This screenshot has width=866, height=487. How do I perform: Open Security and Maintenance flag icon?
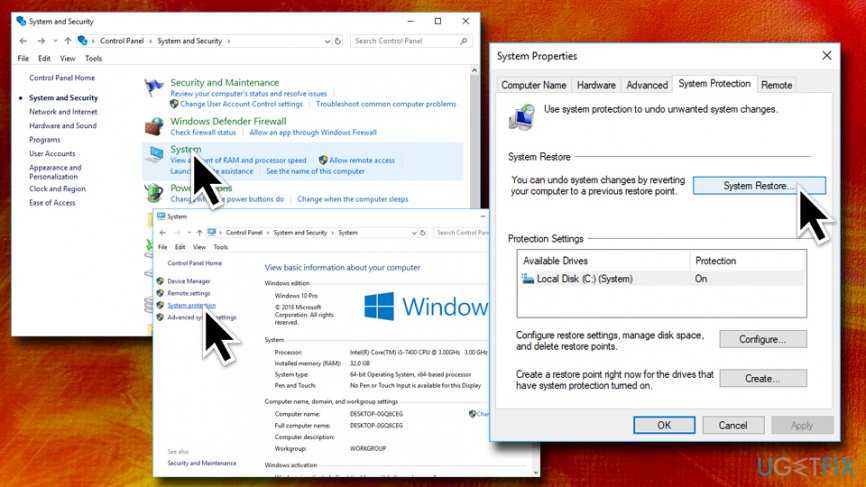coord(154,87)
